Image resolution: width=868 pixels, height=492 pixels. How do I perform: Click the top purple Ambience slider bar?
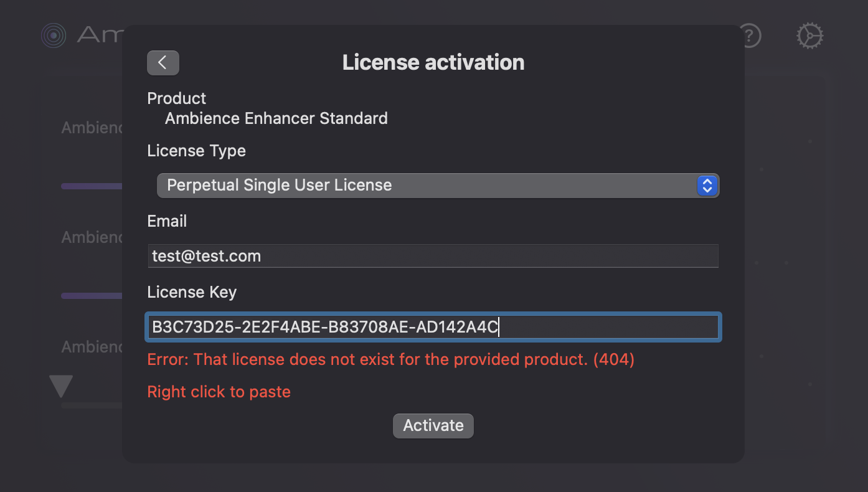tap(91, 185)
